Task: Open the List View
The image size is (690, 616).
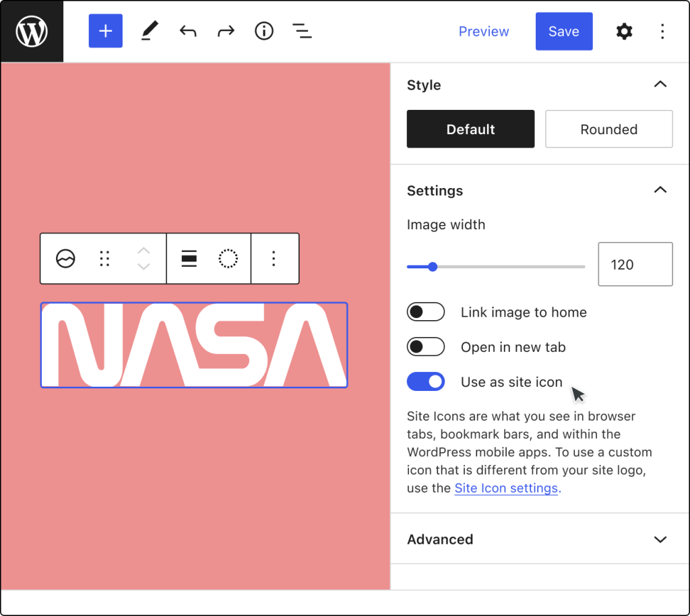Action: [x=302, y=31]
